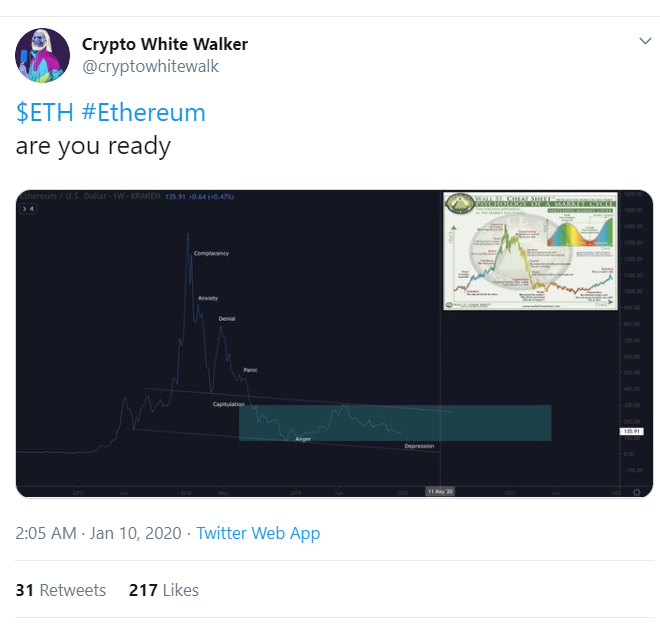Click the teal accumulation zone rectangle
660x624 pixels.
point(395,423)
